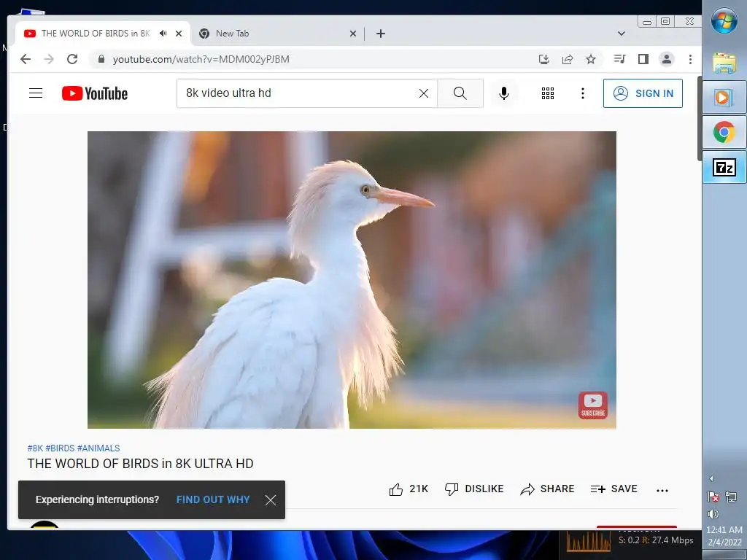Go to the YouTube home logo

coord(95,93)
